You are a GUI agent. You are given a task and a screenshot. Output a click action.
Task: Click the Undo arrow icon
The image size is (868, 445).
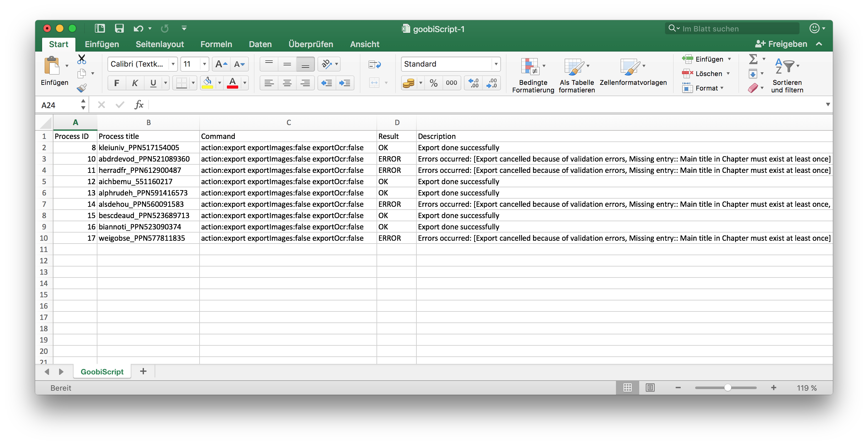coord(138,29)
